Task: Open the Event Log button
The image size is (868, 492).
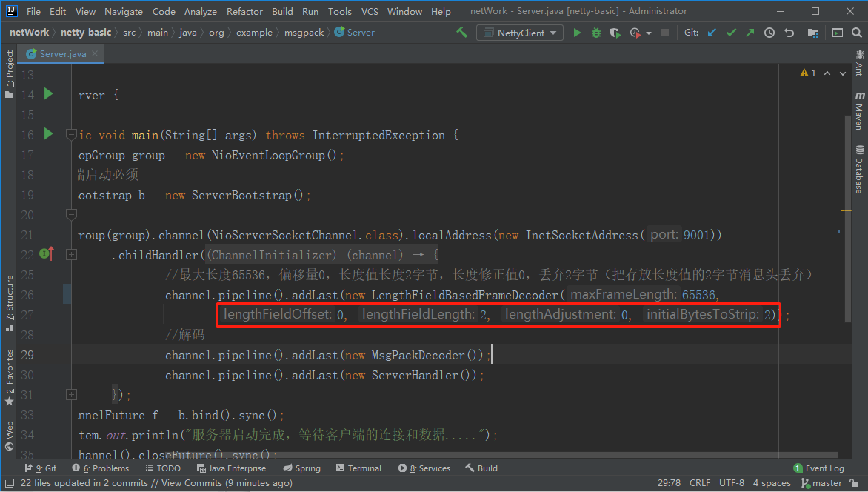Action: coord(818,468)
